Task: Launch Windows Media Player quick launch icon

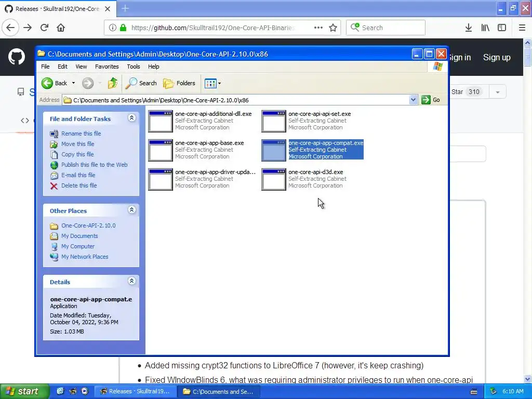Action: 85,391
